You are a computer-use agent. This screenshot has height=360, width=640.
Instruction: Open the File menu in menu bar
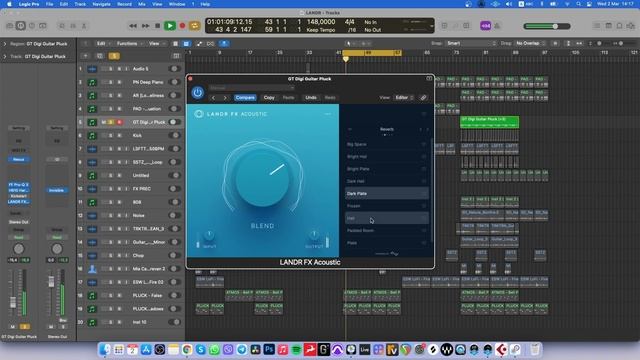pos(49,4)
